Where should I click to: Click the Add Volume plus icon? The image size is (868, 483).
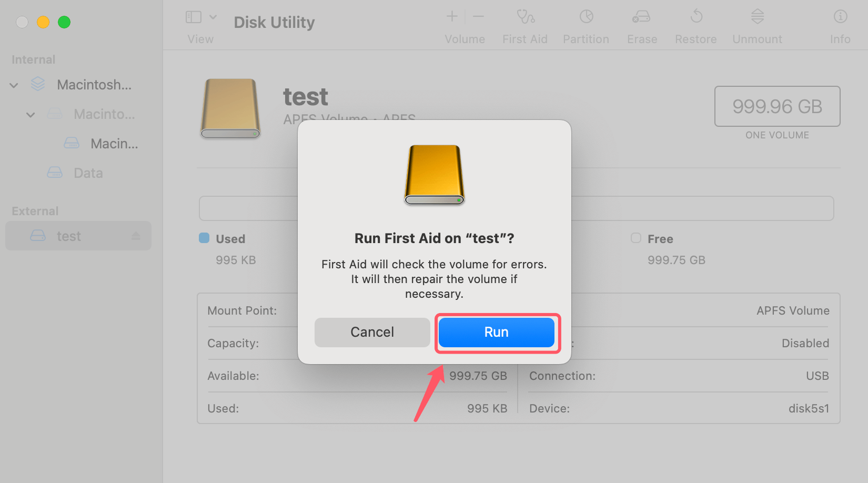451,16
